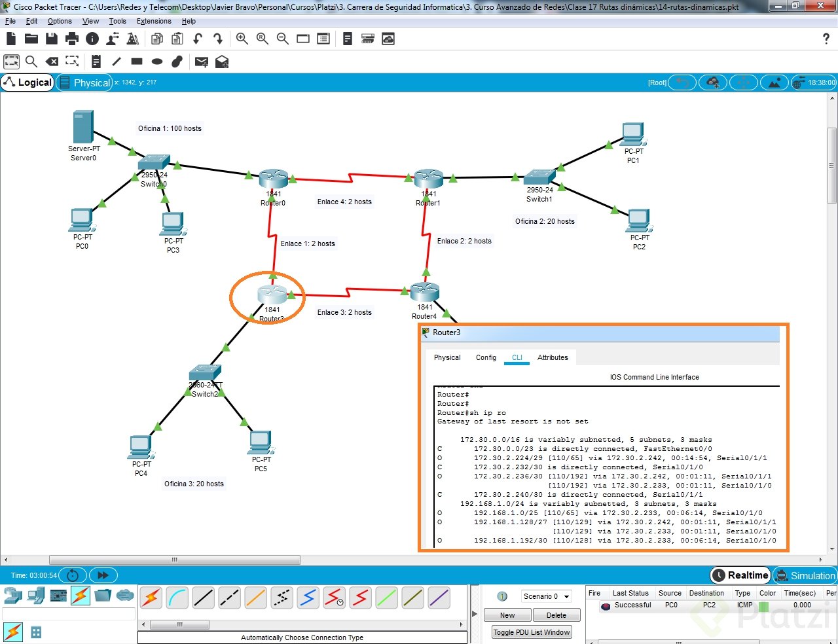
Task: Expand the PDU panel side arrow
Action: (475, 614)
